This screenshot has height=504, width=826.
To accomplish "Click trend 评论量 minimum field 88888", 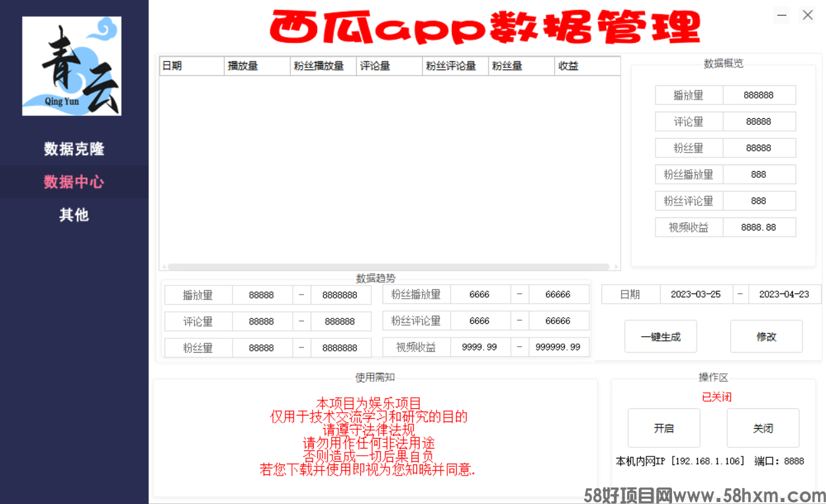I will pyautogui.click(x=262, y=322).
